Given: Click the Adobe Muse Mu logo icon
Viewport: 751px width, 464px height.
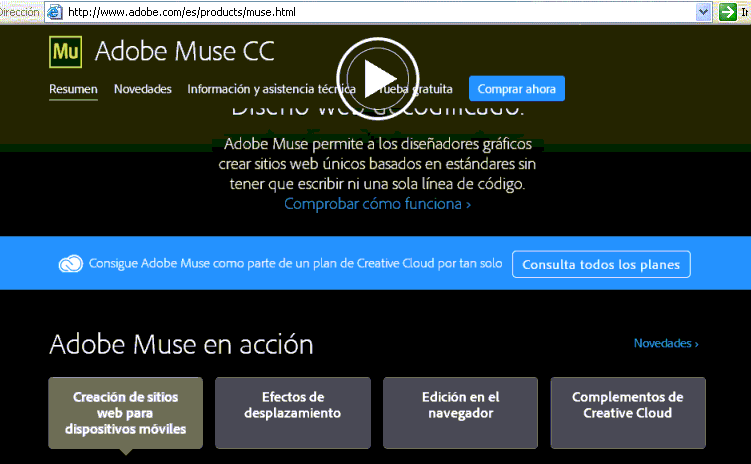Looking at the screenshot, I should pyautogui.click(x=66, y=52).
